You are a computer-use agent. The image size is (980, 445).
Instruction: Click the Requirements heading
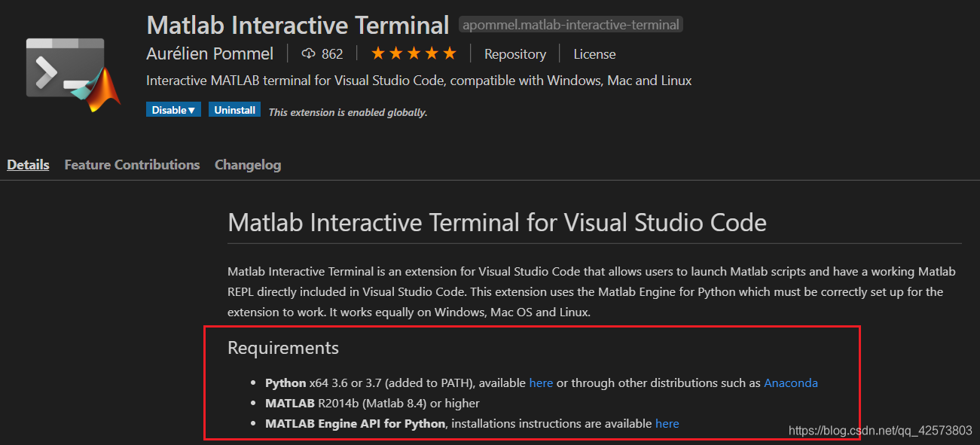(283, 348)
